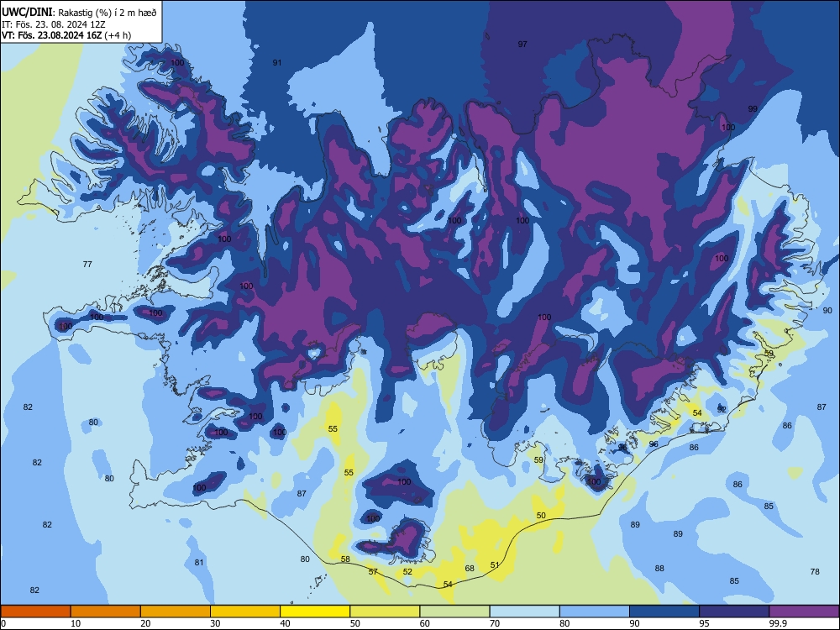Click the purple above-99.9 legend swatch
Viewport: 840px width, 630px height.
click(804, 612)
